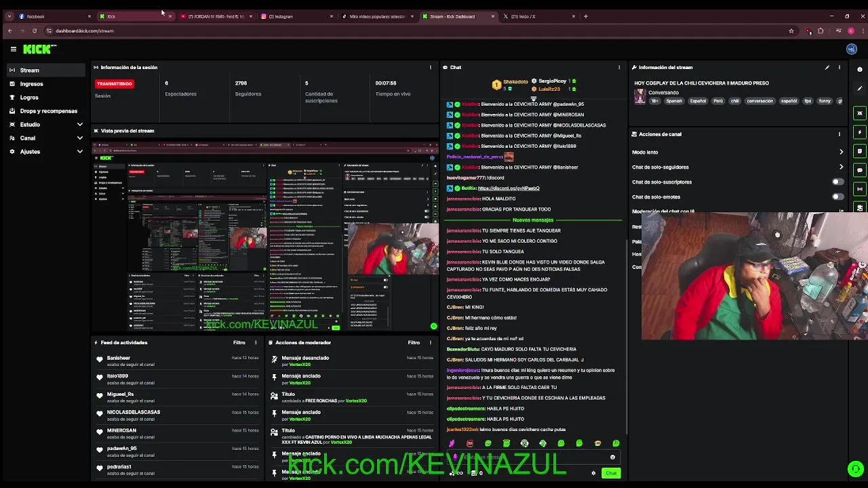Reload the page in browser

pos(34,30)
